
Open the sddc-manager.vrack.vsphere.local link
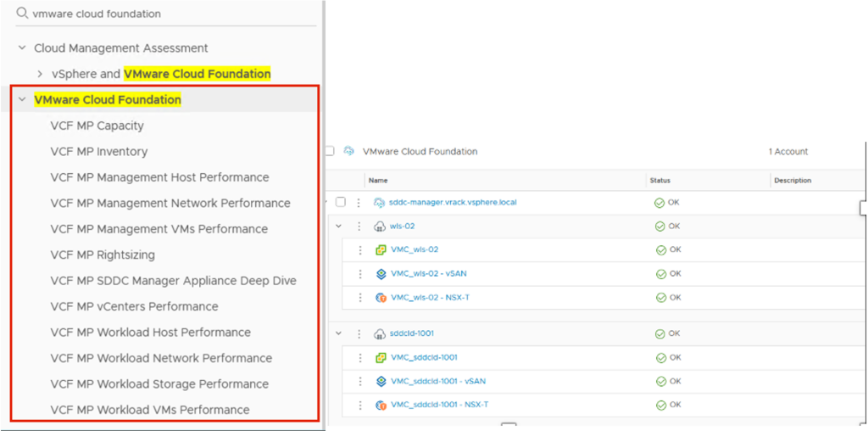(453, 203)
